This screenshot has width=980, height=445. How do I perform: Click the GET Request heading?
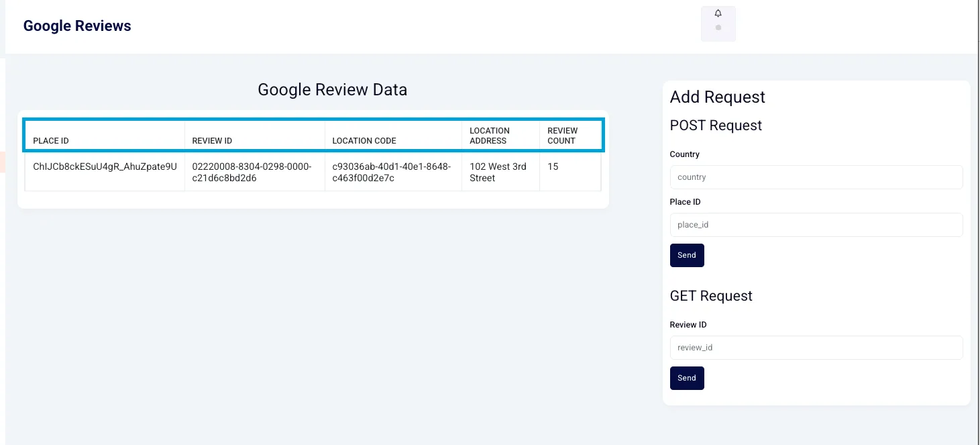point(711,296)
